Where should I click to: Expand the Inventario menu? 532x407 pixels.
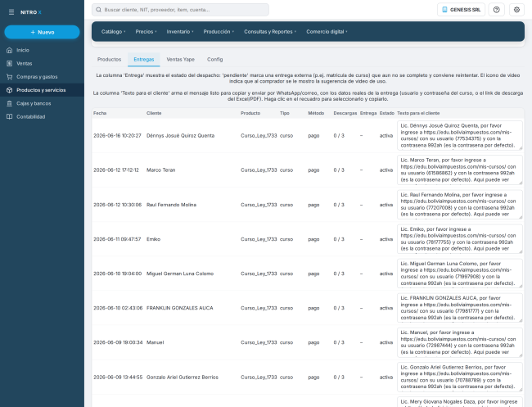[x=180, y=32]
